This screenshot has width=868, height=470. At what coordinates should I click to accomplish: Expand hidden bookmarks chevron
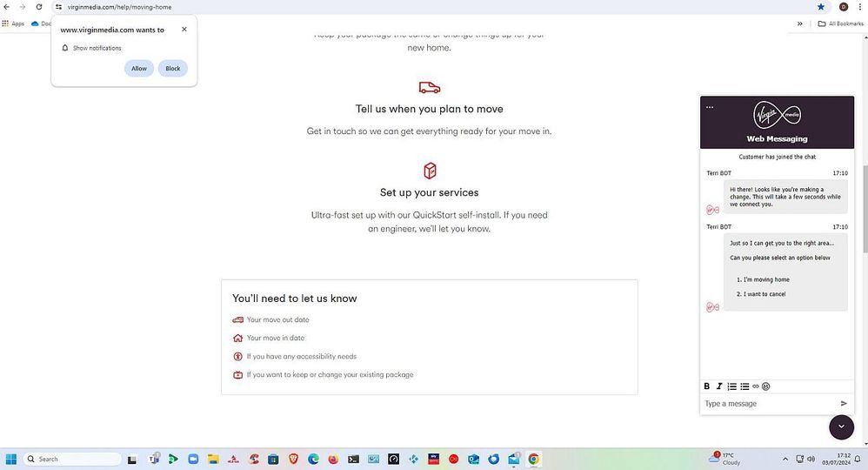(800, 23)
